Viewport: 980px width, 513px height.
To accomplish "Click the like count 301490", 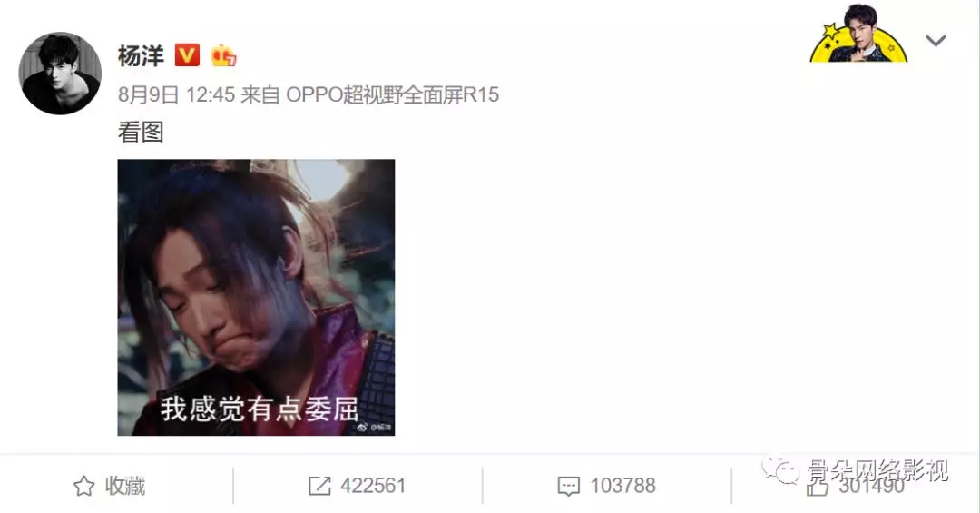I will pyautogui.click(x=871, y=486).
